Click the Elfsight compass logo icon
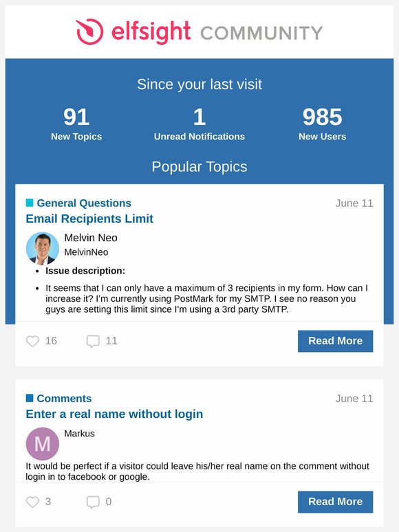Image resolution: width=399 pixels, height=532 pixels. tap(89, 32)
